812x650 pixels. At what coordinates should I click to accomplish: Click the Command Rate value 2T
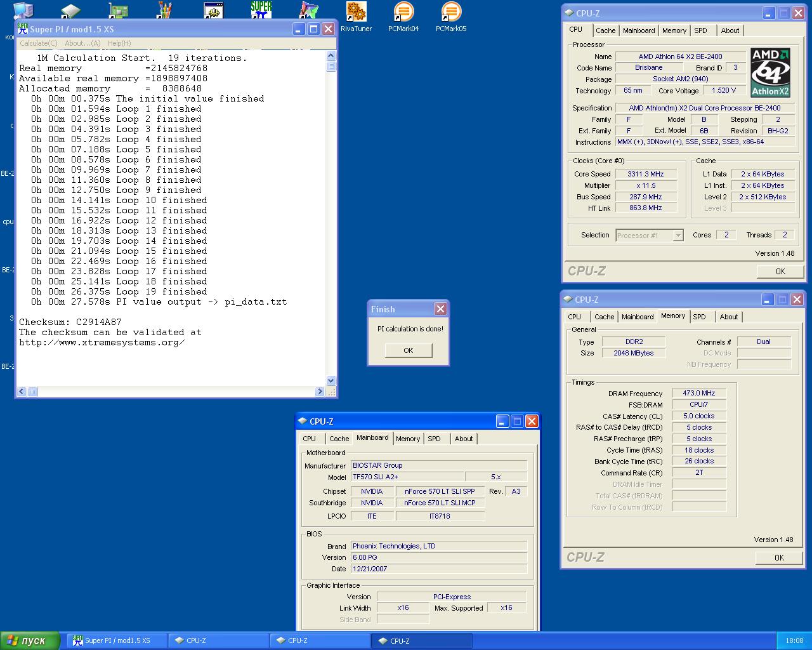pos(698,472)
